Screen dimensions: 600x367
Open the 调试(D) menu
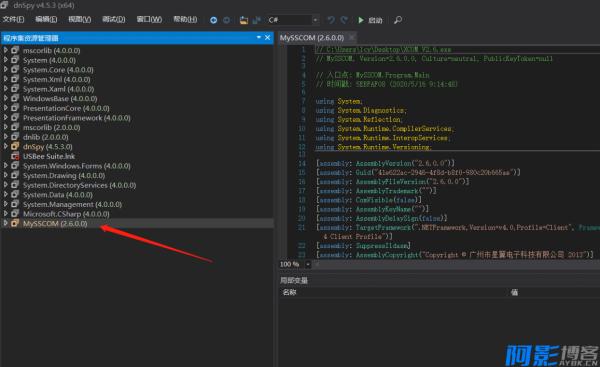114,19
